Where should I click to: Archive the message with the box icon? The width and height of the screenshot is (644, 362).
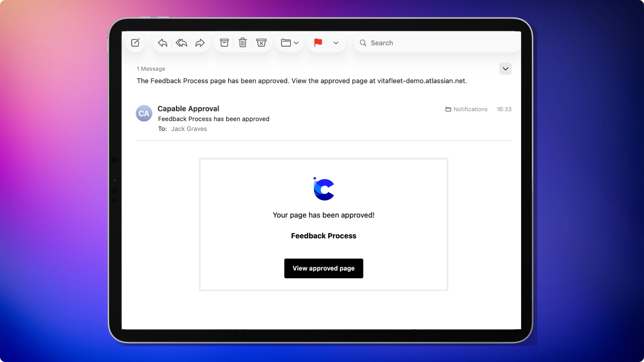coord(224,43)
